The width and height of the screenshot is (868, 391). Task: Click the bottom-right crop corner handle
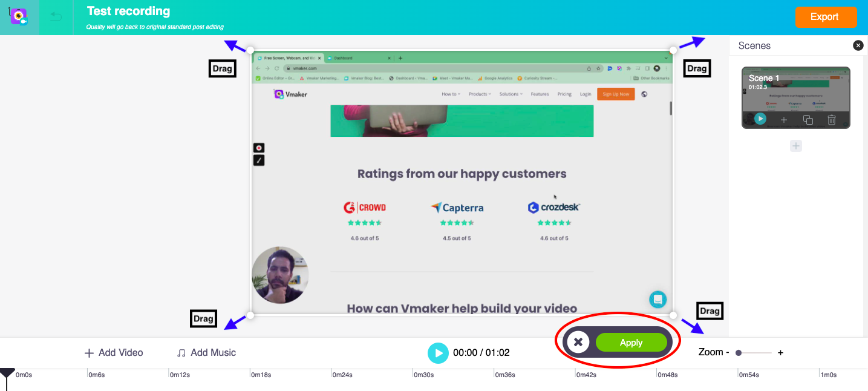tap(673, 315)
